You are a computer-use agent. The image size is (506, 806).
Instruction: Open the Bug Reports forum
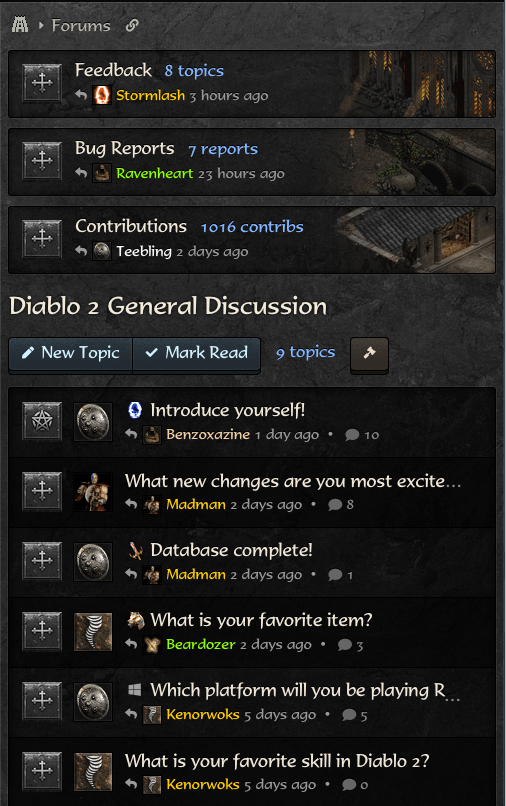pyautogui.click(x=124, y=148)
